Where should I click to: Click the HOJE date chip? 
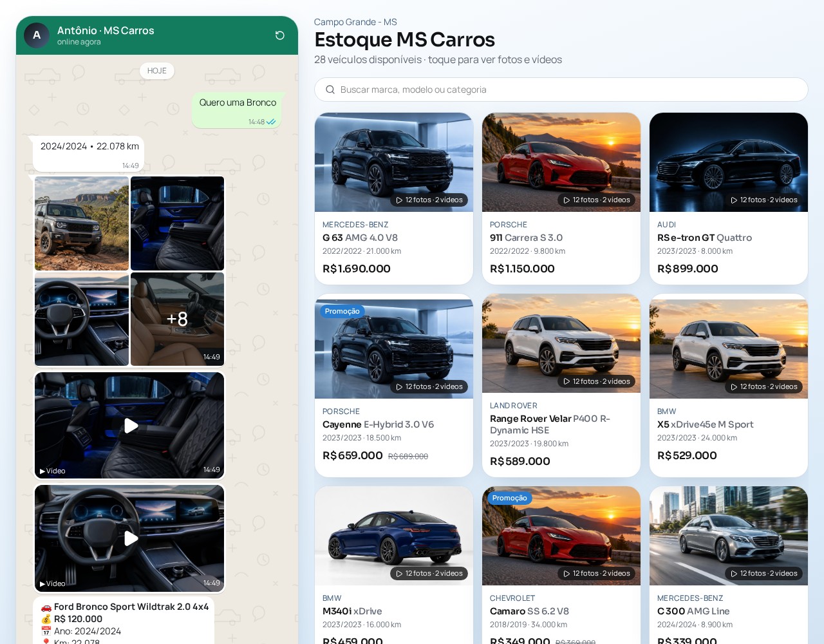[x=157, y=71]
